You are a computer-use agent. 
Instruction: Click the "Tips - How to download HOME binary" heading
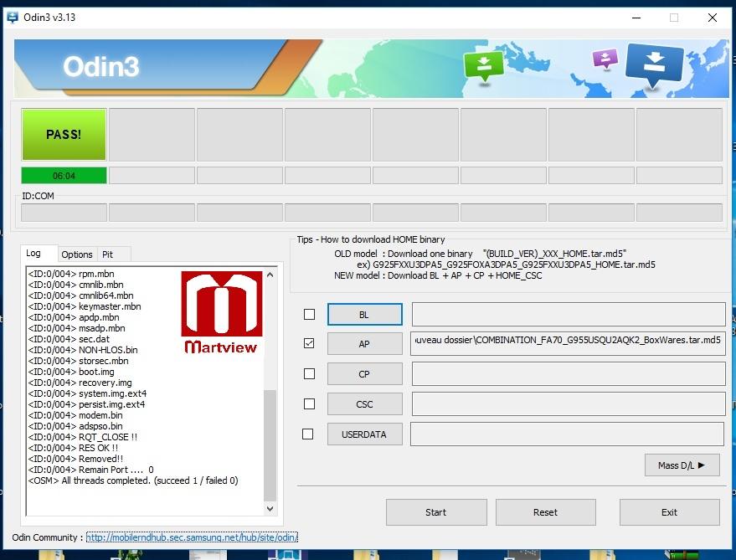(x=371, y=239)
